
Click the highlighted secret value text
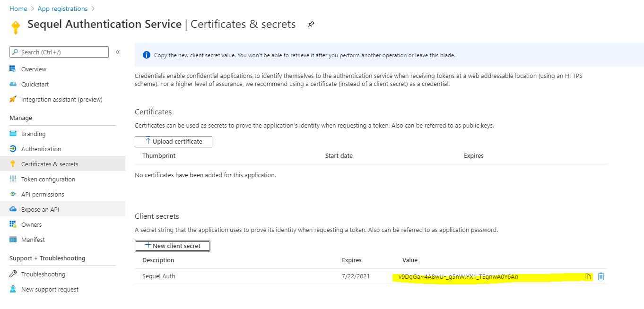[x=458, y=276]
